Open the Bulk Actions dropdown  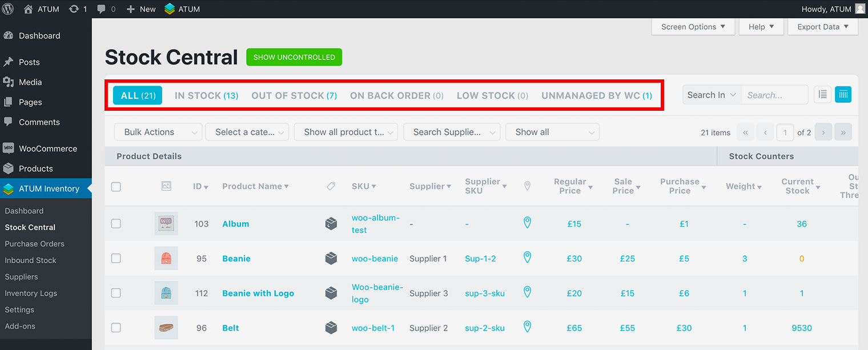point(158,132)
